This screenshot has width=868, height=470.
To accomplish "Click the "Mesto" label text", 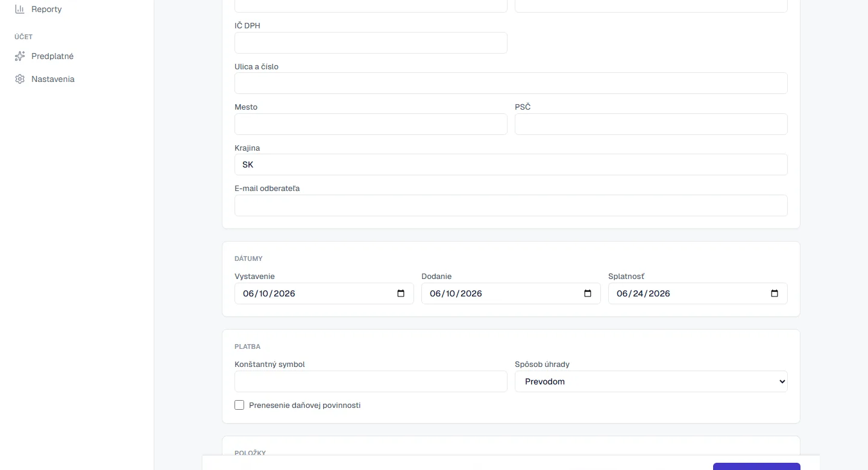I will [246, 107].
